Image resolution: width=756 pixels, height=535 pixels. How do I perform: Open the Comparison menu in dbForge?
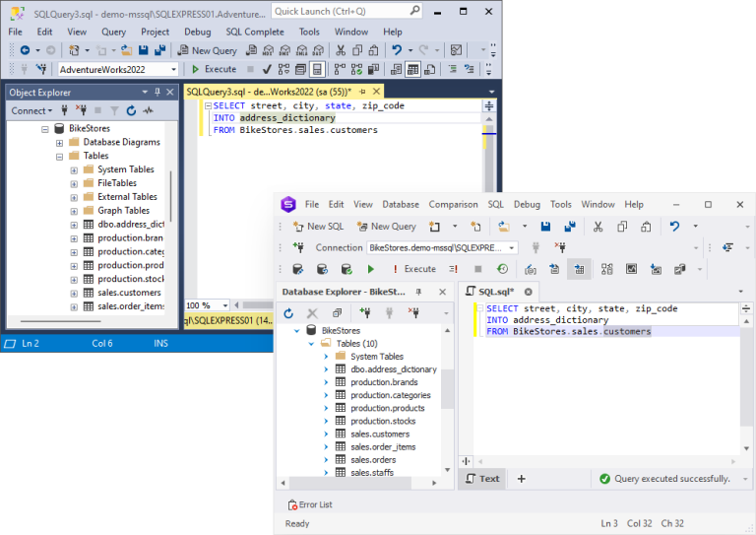click(453, 205)
